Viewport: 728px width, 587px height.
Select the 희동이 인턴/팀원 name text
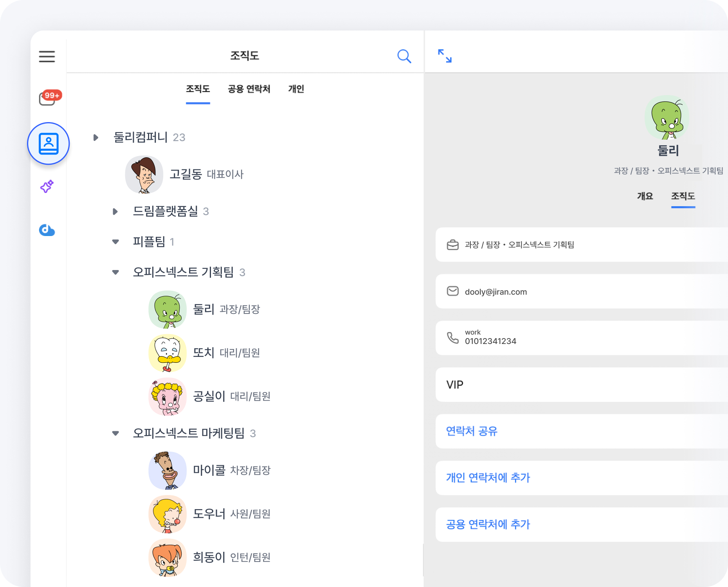pyautogui.click(x=232, y=557)
